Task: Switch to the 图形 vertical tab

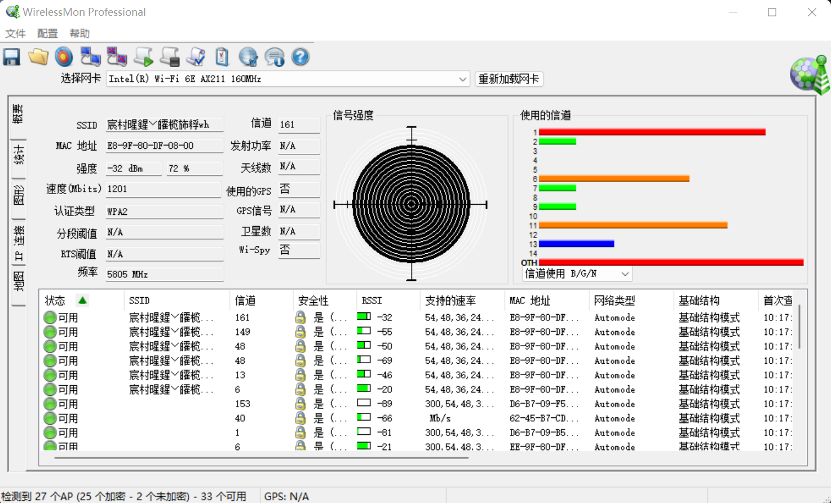Action: pos(18,196)
